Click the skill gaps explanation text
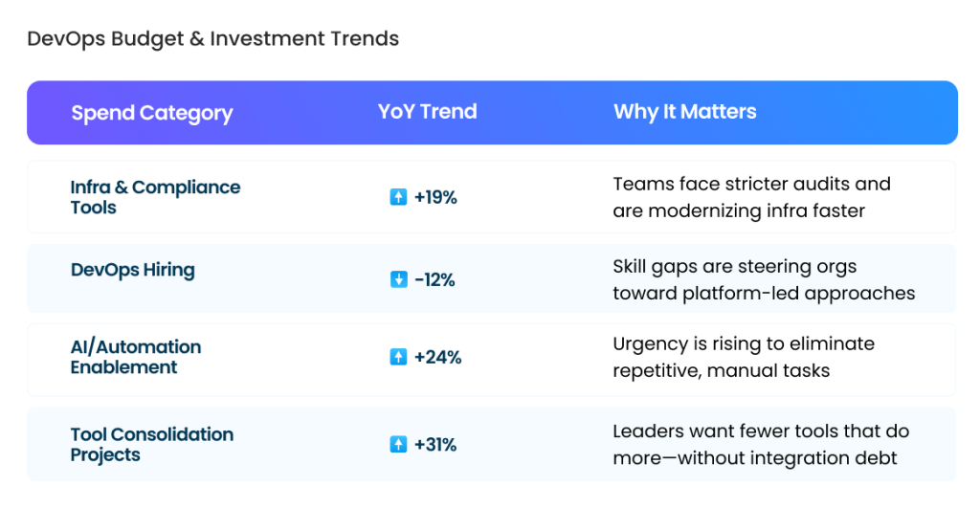980x508 pixels. click(763, 279)
